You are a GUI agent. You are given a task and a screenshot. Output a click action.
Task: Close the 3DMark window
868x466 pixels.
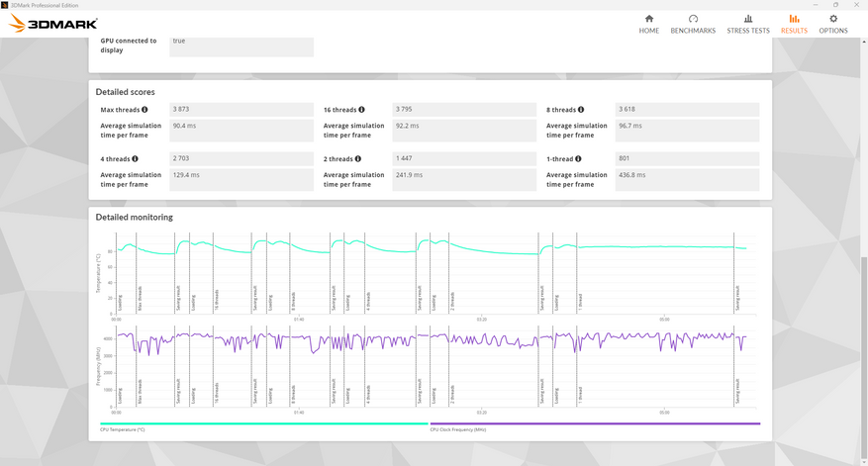[856, 5]
